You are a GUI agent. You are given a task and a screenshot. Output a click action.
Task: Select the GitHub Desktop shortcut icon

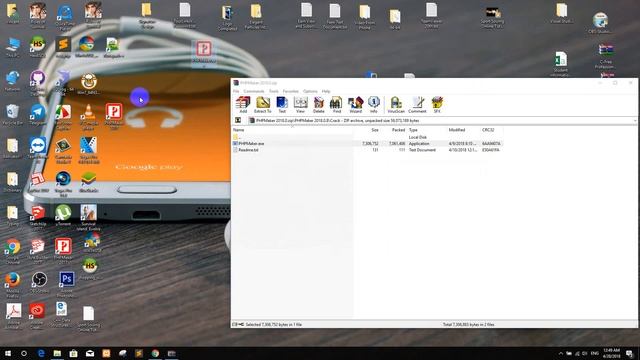[x=38, y=83]
